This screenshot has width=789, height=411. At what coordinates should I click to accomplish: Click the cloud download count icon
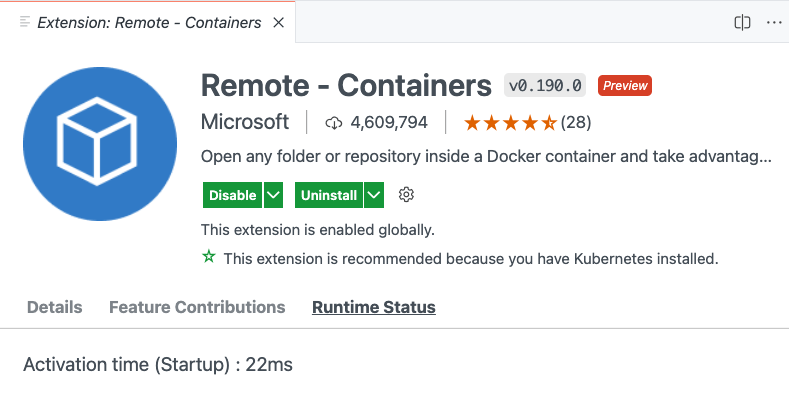334,123
